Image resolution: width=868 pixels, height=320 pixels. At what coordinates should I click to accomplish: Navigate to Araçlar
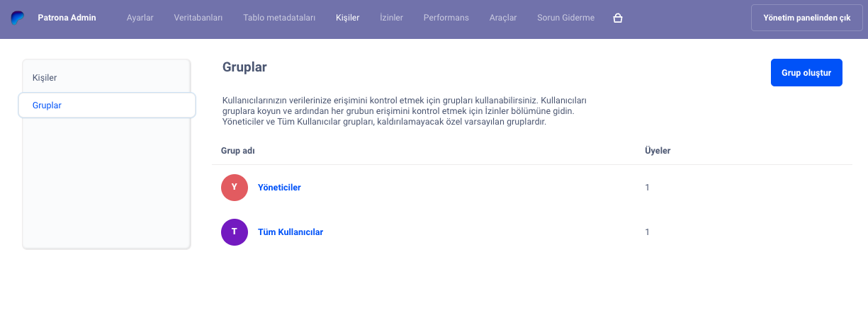point(503,18)
